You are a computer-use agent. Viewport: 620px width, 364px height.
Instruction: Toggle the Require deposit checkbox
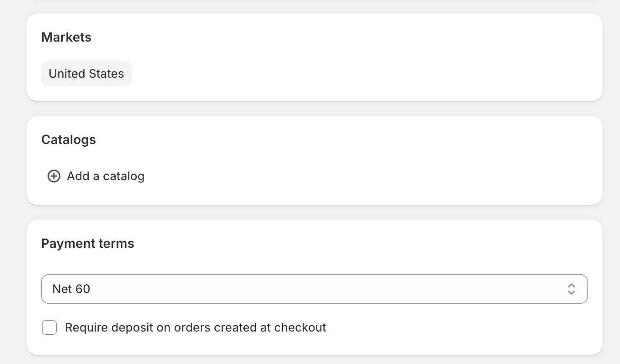[49, 327]
